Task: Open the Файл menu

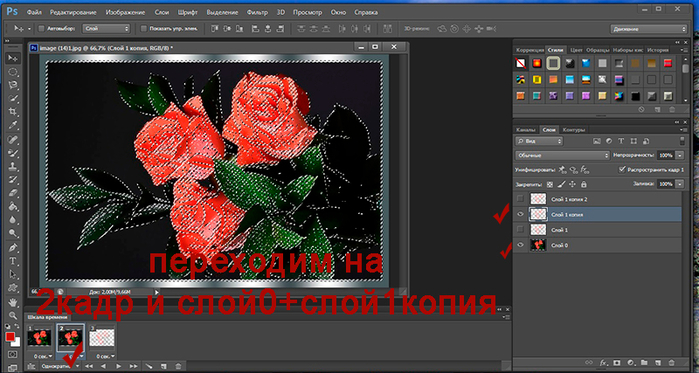Action: [35, 12]
